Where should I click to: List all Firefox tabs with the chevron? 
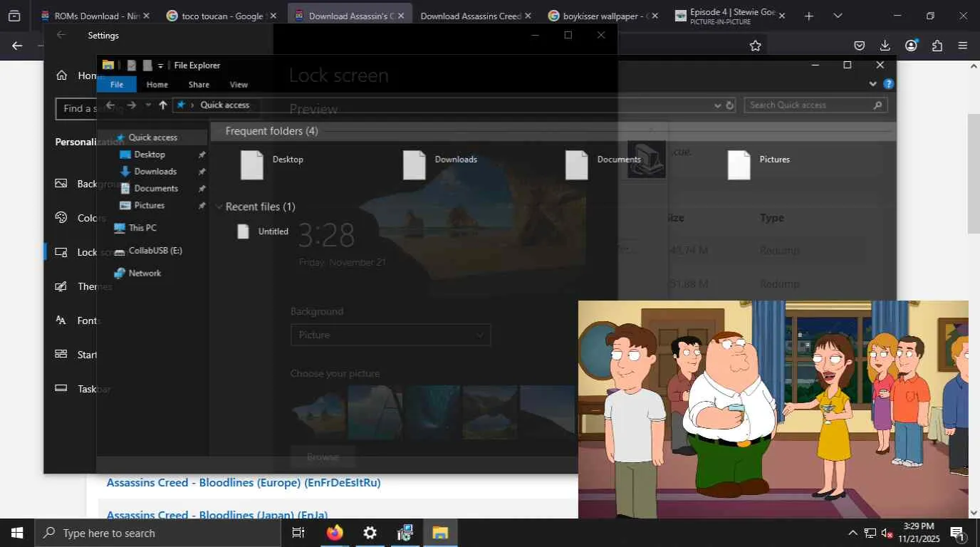838,16
